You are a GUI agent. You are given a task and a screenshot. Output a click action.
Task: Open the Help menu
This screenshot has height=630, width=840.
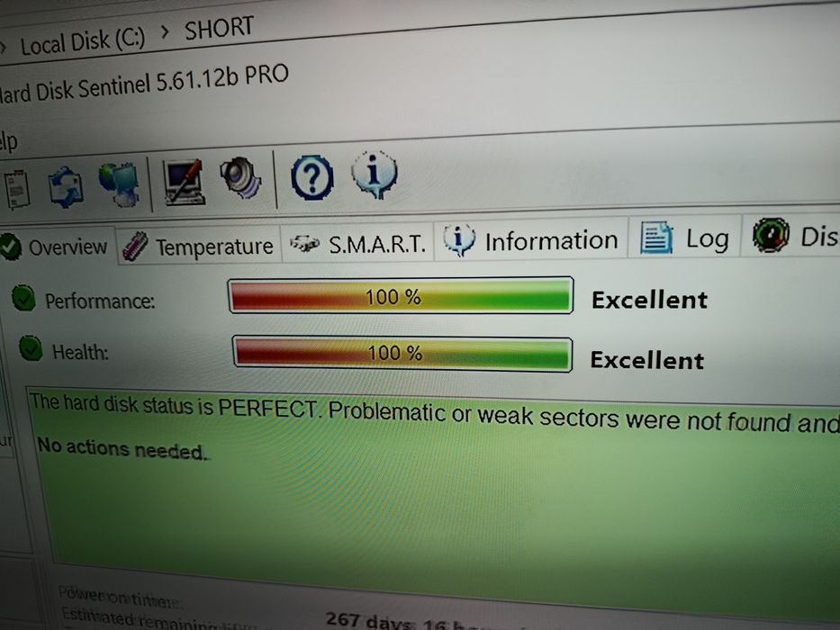tap(8, 141)
